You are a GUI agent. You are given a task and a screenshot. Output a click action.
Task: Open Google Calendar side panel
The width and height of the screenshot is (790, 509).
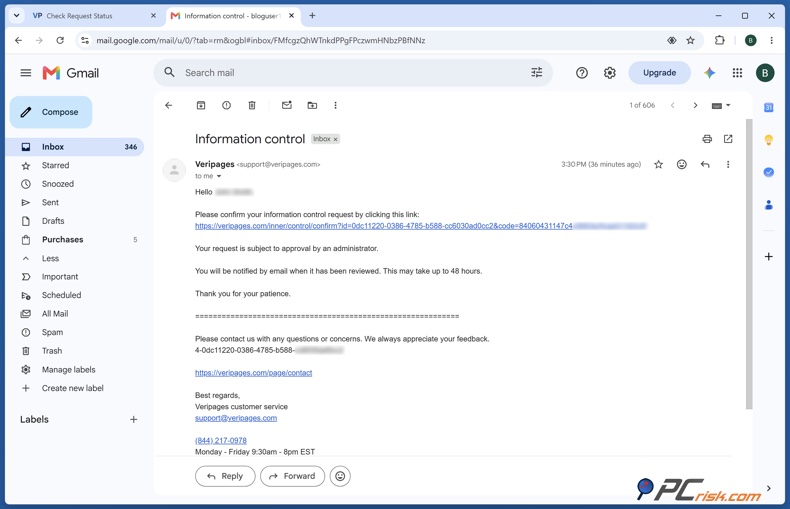pyautogui.click(x=768, y=107)
